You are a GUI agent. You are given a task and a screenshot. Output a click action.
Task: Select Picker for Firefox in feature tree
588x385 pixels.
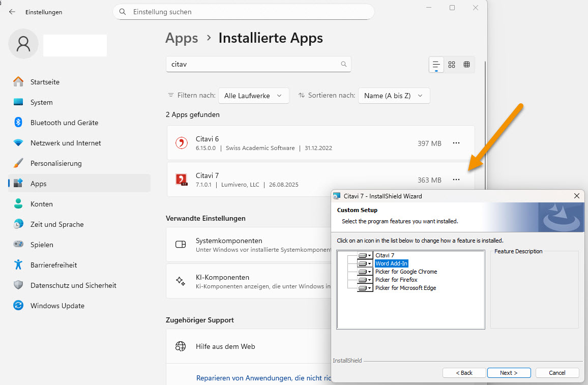click(396, 280)
